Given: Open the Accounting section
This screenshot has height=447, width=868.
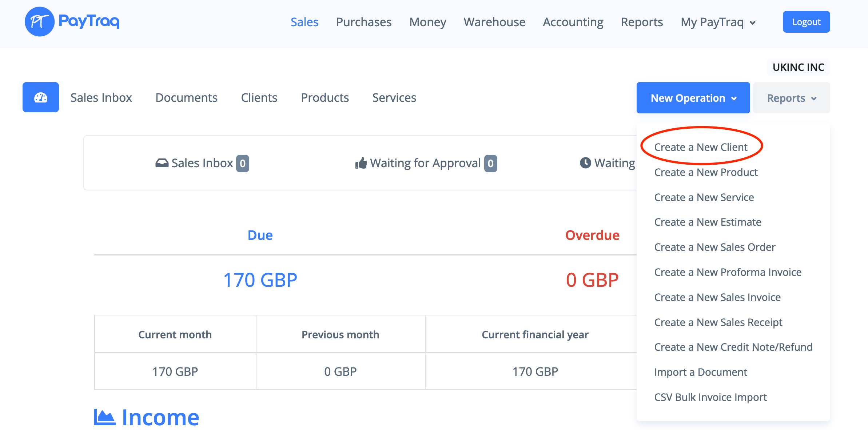Looking at the screenshot, I should [x=573, y=22].
